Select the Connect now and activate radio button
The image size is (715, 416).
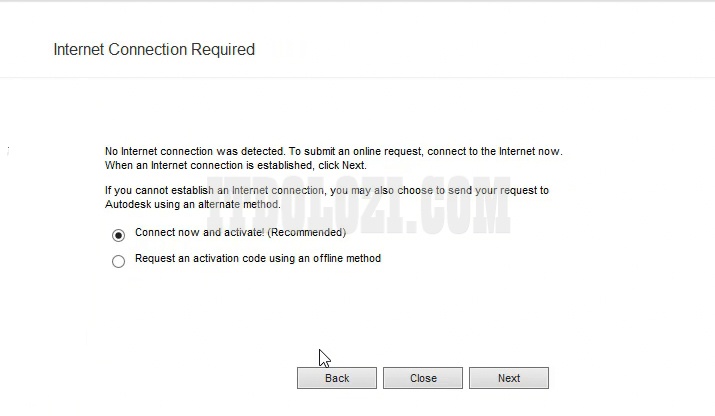pos(119,235)
